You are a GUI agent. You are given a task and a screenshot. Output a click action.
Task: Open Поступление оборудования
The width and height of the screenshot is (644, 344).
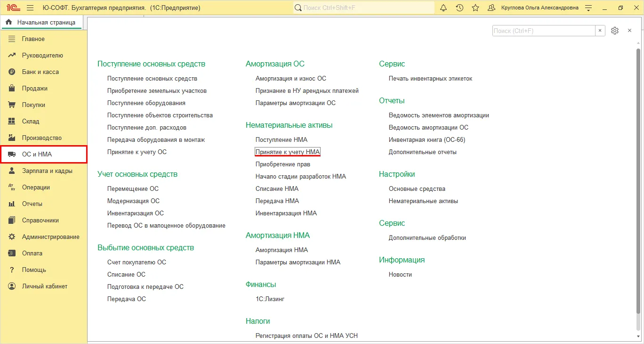[146, 103]
